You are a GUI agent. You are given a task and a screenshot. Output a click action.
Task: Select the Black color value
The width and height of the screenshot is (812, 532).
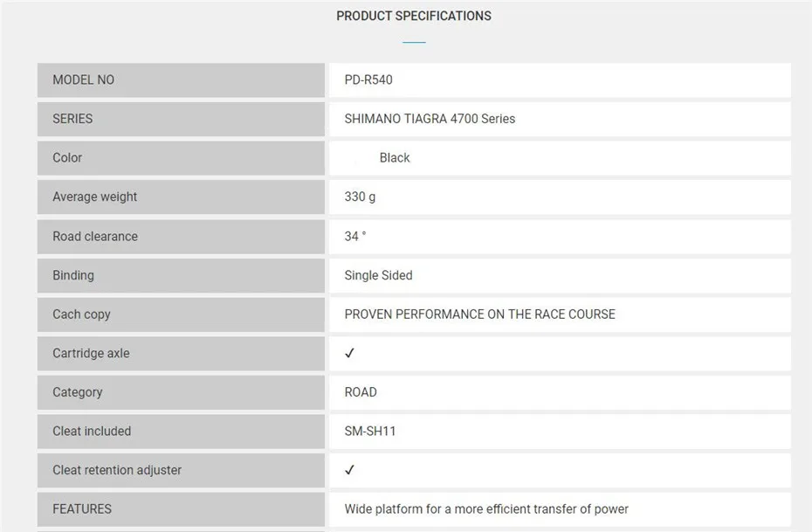pyautogui.click(x=395, y=158)
